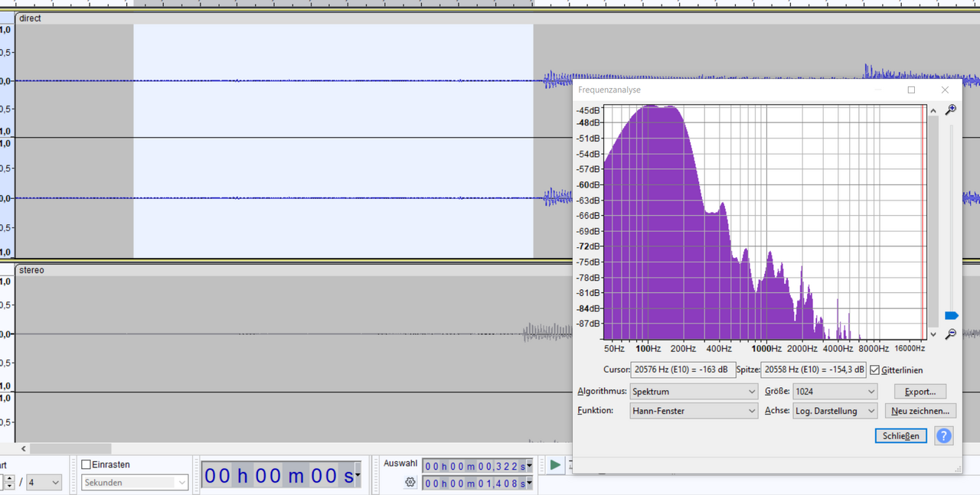Open the Größe 1024 dropdown

pos(835,391)
